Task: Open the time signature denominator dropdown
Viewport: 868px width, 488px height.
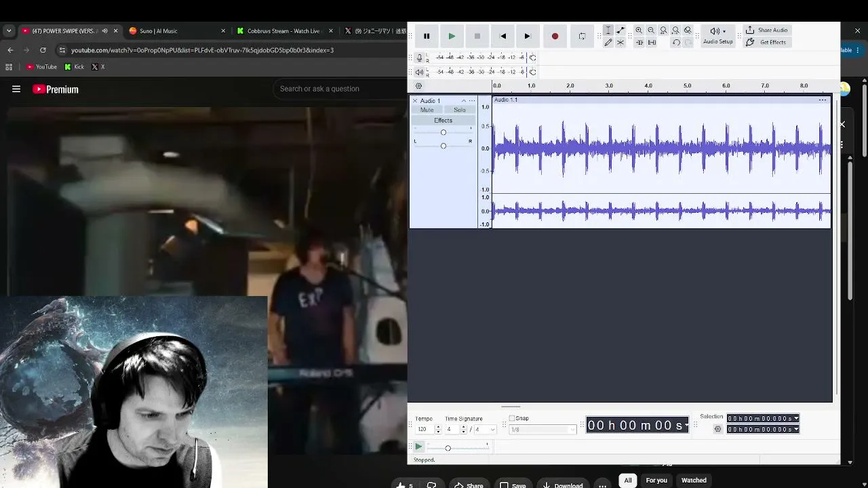Action: tap(486, 430)
